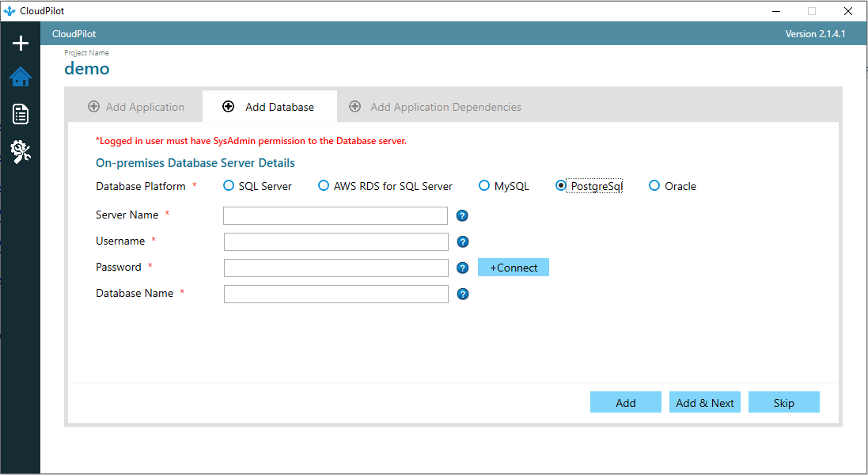The image size is (868, 475).
Task: Choose AWS RDS for SQL Server platform
Action: point(385,186)
